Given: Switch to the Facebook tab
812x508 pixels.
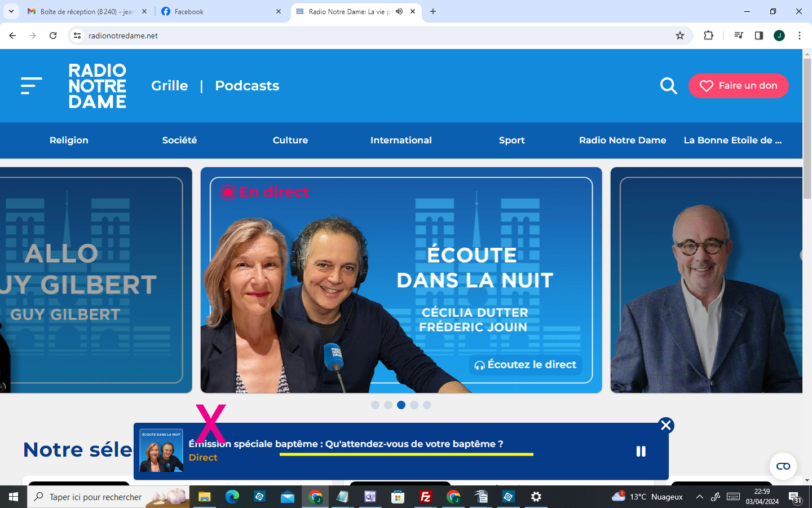Looking at the screenshot, I should 220,11.
